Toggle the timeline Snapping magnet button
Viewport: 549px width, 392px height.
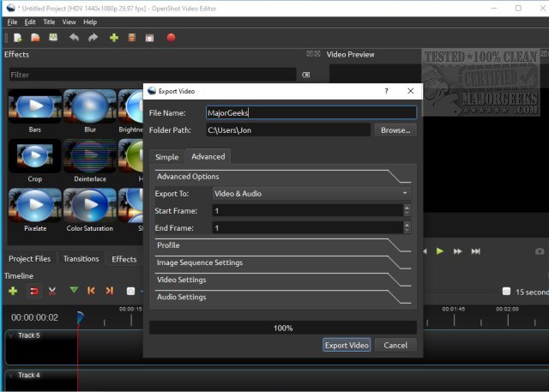(34, 292)
